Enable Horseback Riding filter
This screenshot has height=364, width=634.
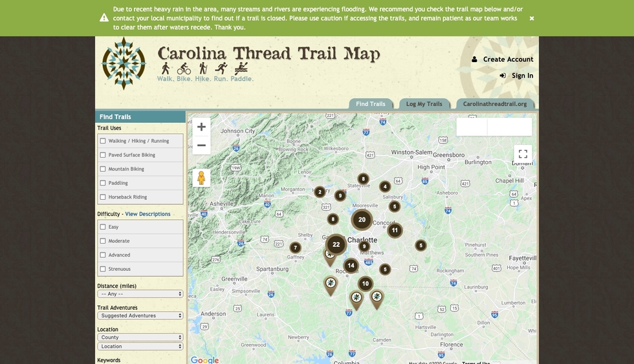(x=103, y=197)
